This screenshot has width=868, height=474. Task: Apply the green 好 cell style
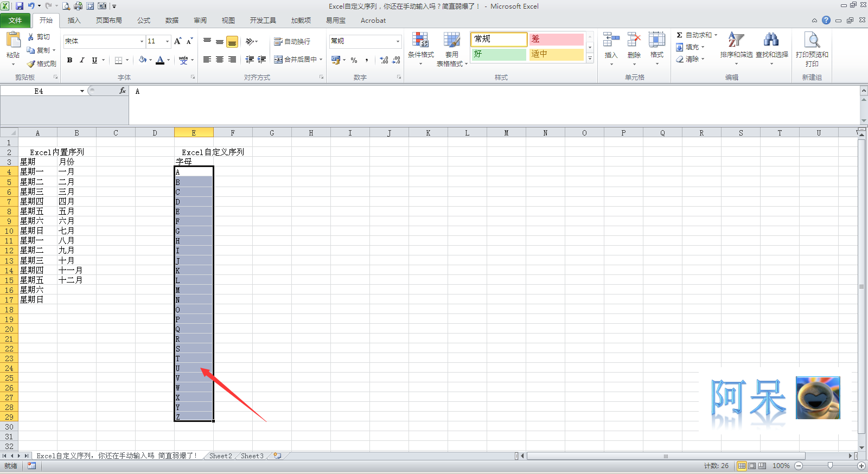(499, 54)
